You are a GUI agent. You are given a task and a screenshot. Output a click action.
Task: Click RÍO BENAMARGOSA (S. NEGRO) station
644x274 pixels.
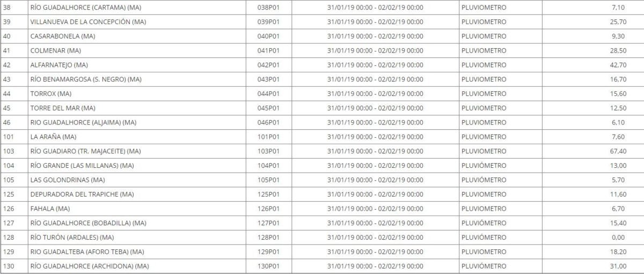pos(86,79)
